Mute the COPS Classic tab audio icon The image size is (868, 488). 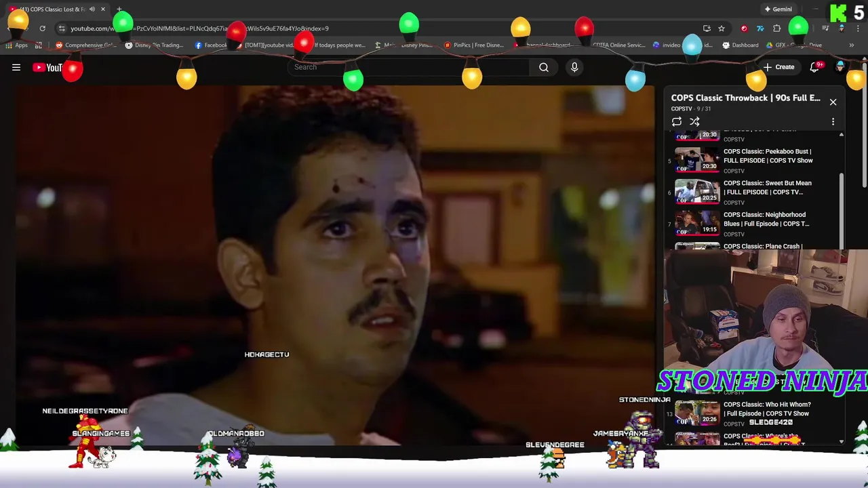point(92,9)
